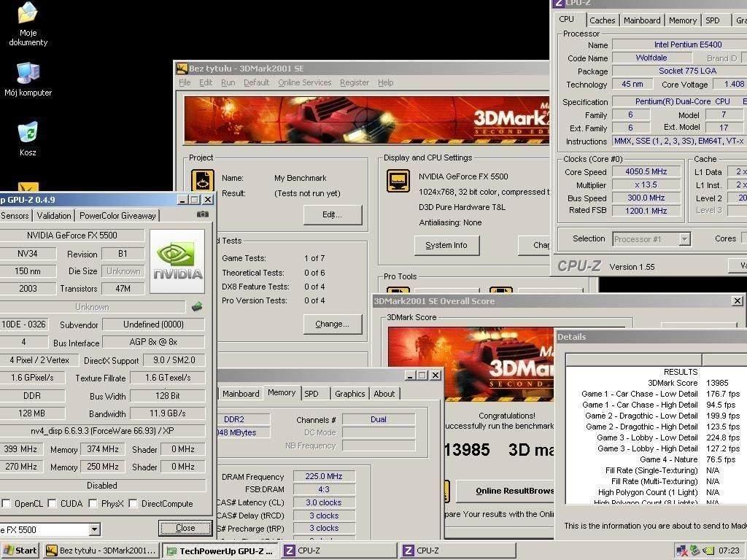This screenshot has height=560, width=747.
Task: Click the NVIDIA logo in GPU-Z
Action: click(x=177, y=262)
